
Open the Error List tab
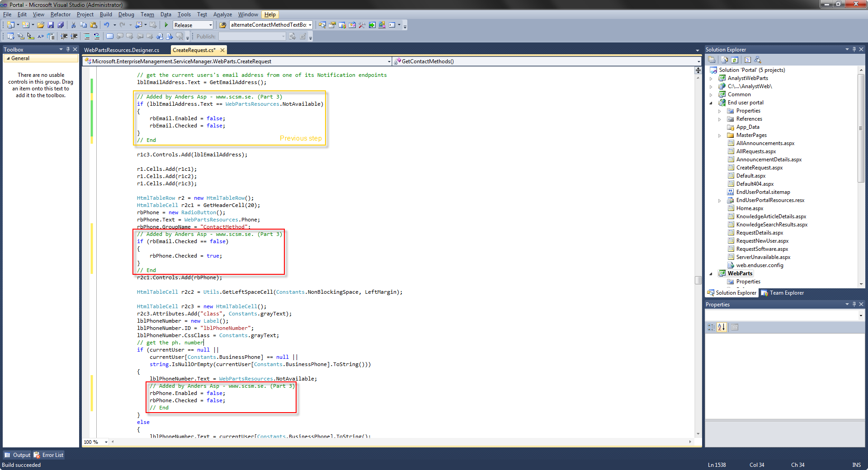pos(48,455)
